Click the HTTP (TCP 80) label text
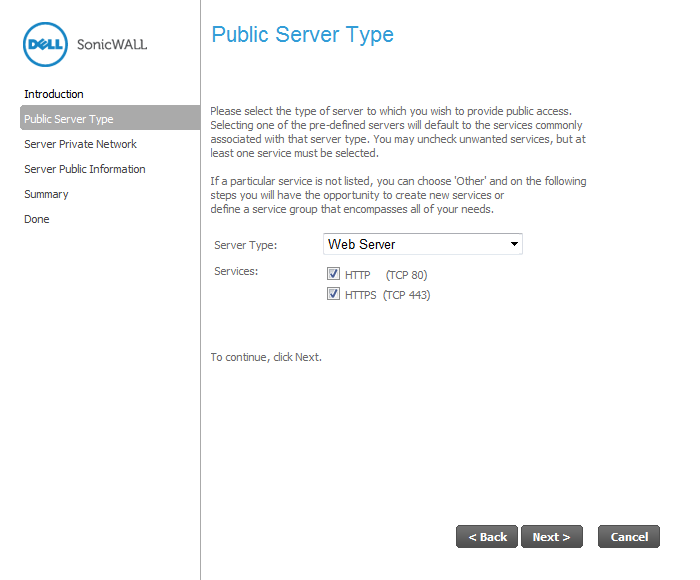 (x=386, y=275)
